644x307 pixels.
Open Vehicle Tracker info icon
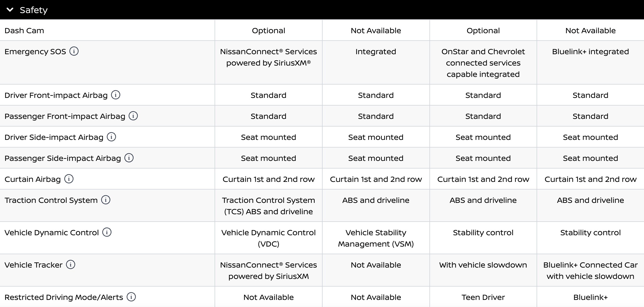[71, 264]
